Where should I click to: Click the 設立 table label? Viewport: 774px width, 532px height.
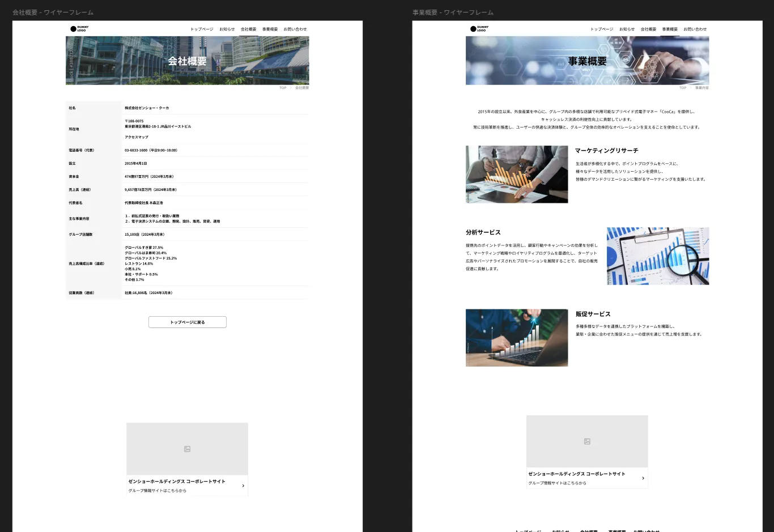[72, 163]
